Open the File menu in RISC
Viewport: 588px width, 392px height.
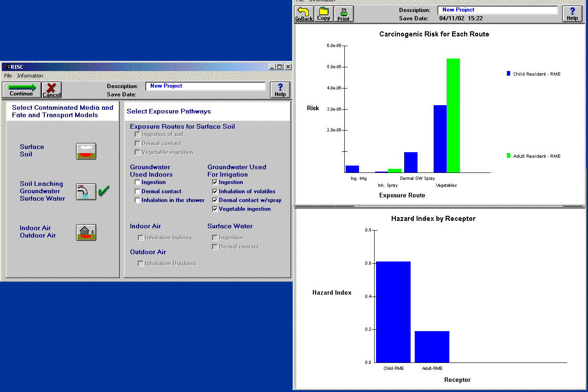[8, 76]
